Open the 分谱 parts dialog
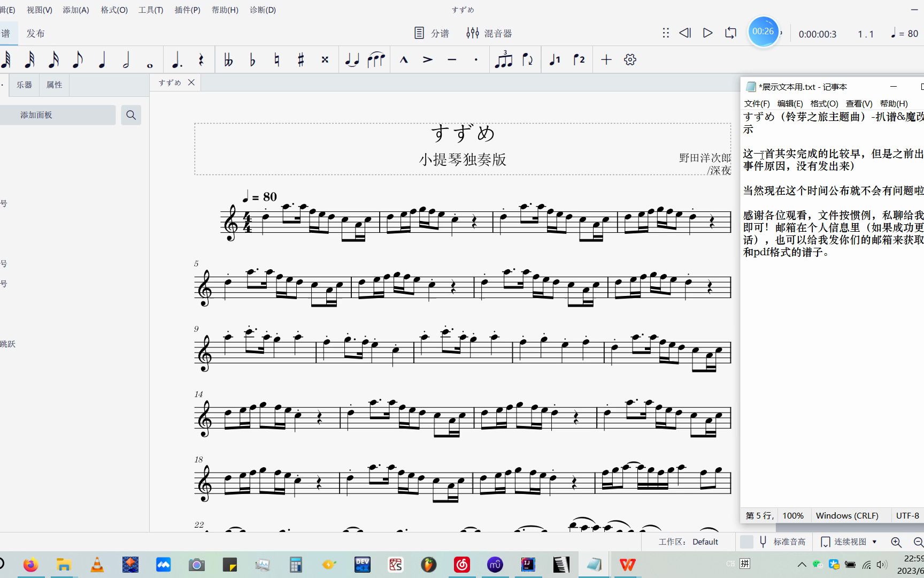 pyautogui.click(x=432, y=33)
